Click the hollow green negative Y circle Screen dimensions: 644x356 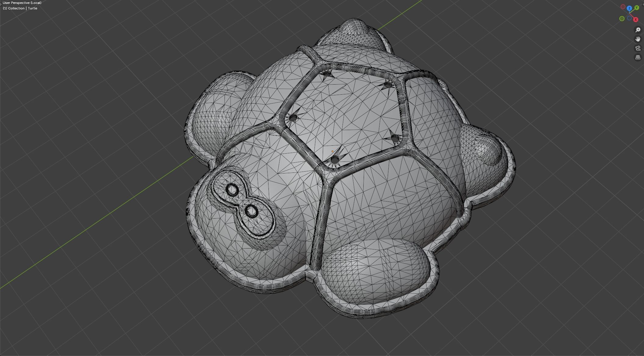(x=622, y=19)
